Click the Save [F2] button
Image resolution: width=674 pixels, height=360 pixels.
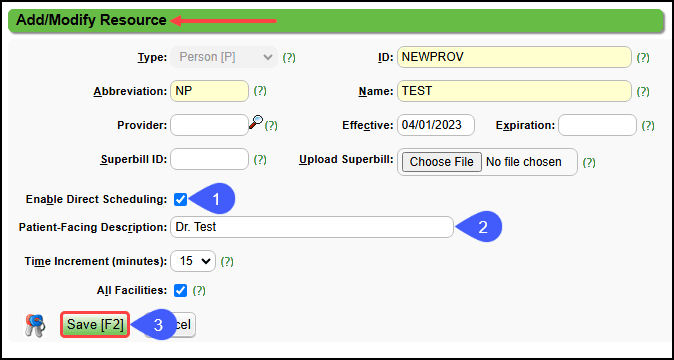tap(95, 325)
